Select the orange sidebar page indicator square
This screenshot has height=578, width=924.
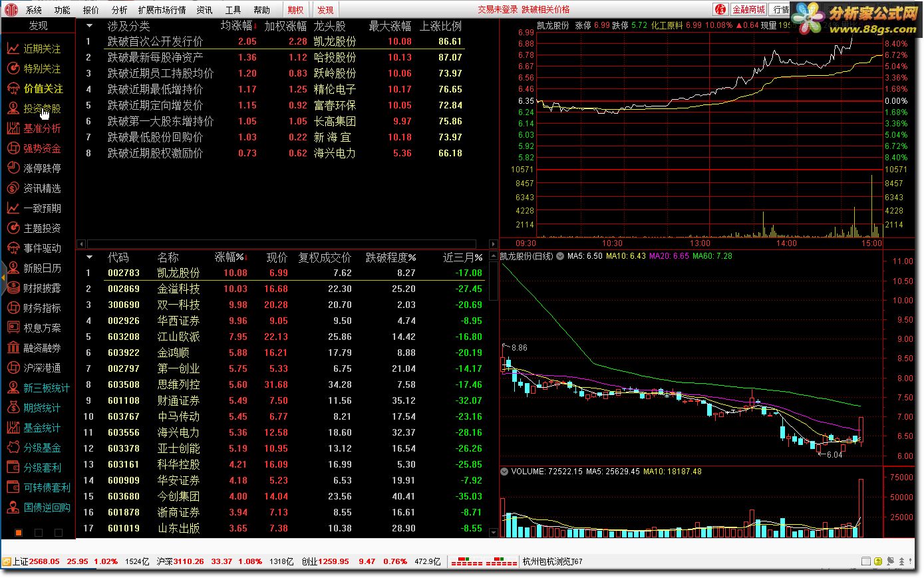coord(19,532)
